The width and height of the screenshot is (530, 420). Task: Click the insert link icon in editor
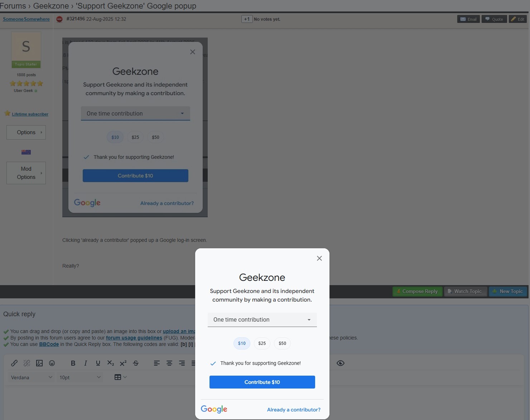click(x=14, y=363)
